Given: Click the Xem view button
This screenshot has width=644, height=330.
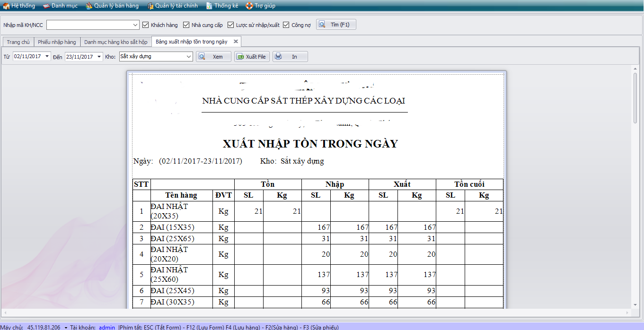Looking at the screenshot, I should [214, 57].
